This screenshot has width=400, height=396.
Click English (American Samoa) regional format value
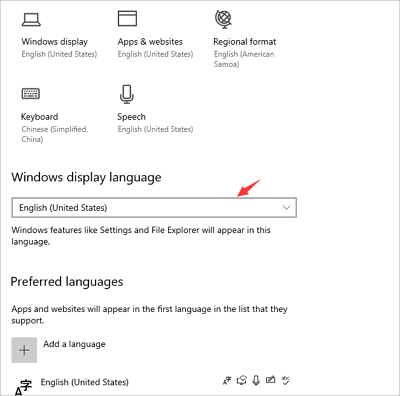[x=244, y=59]
